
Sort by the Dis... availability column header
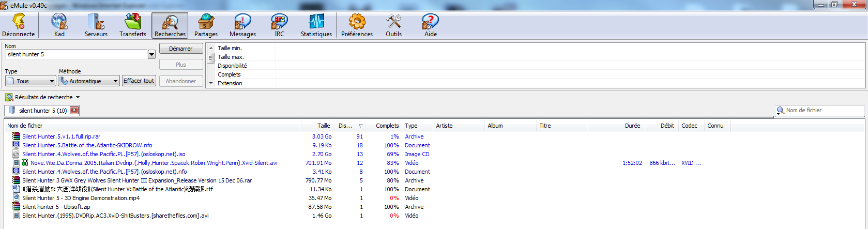pos(351,126)
